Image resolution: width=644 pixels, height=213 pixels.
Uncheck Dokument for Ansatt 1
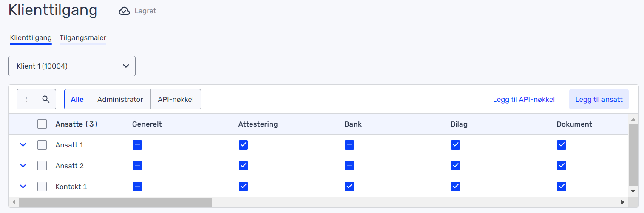[562, 145]
